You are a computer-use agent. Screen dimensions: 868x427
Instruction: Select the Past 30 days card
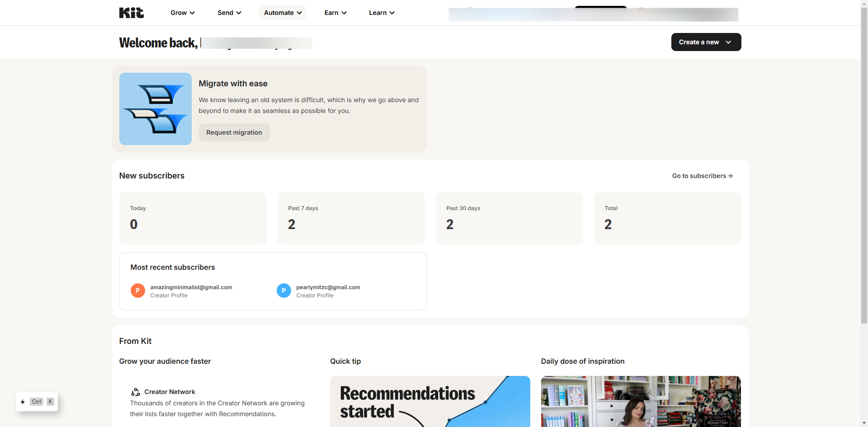pos(509,219)
